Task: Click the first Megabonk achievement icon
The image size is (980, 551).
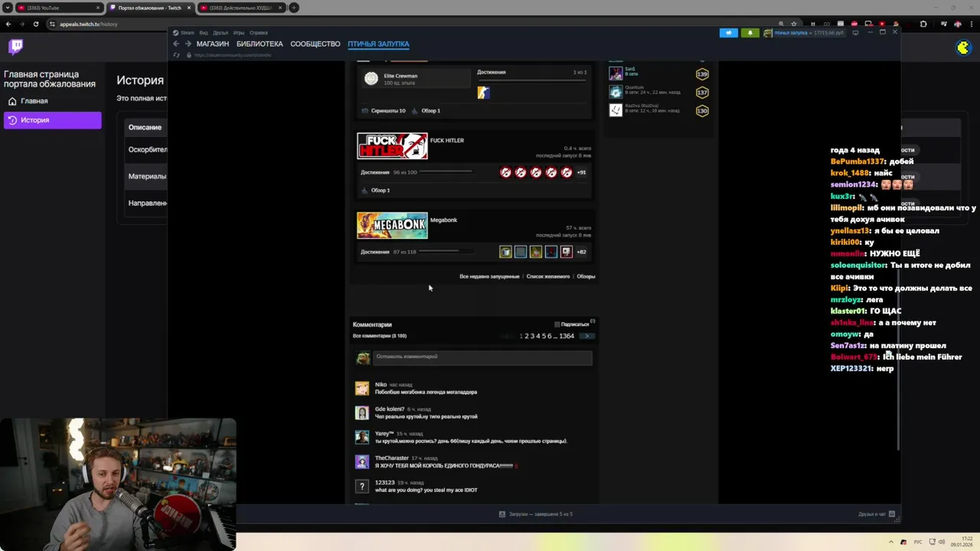Action: tap(505, 252)
